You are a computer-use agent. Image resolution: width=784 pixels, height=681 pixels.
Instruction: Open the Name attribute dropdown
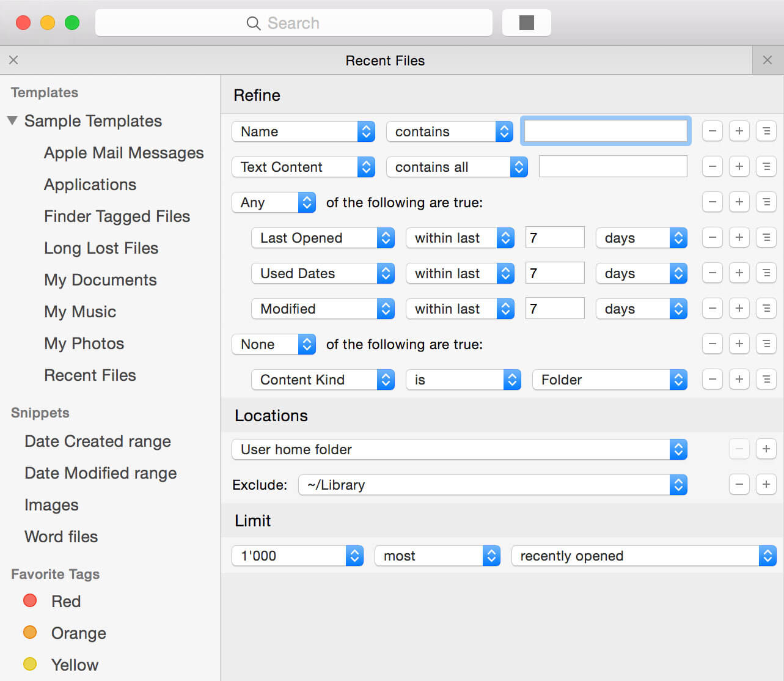pos(303,131)
